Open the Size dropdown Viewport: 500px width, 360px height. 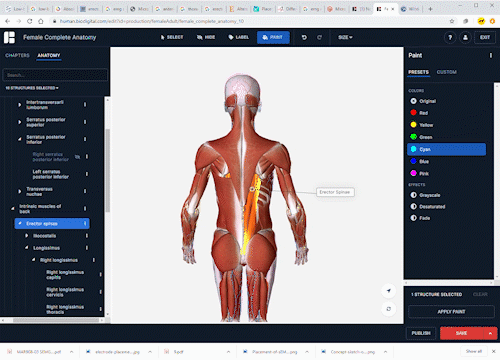(x=345, y=37)
